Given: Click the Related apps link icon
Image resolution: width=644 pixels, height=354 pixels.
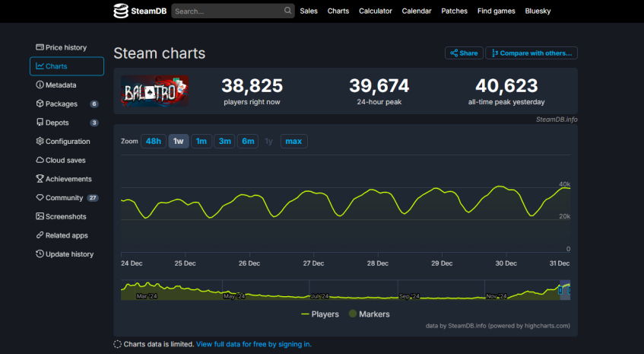Looking at the screenshot, I should pyautogui.click(x=40, y=235).
